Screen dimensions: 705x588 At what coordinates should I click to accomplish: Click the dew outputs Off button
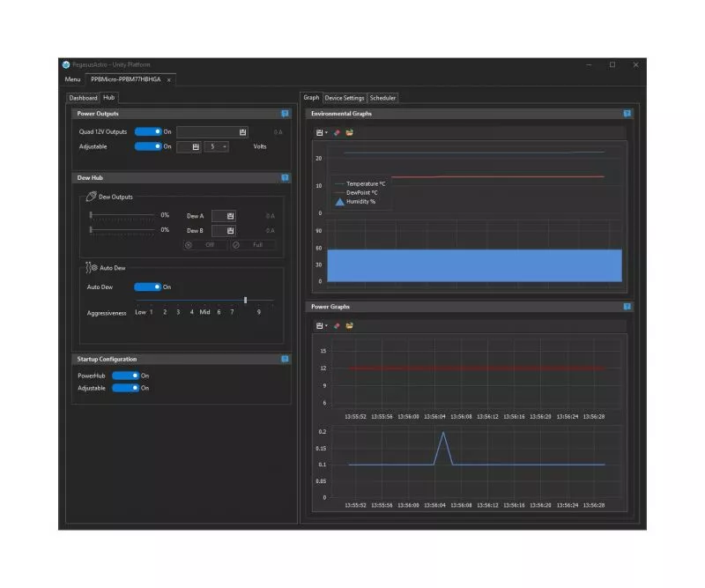[x=205, y=245]
